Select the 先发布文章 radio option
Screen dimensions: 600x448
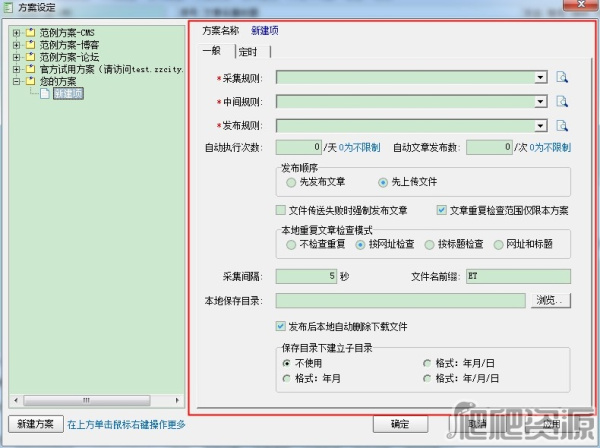[291, 182]
